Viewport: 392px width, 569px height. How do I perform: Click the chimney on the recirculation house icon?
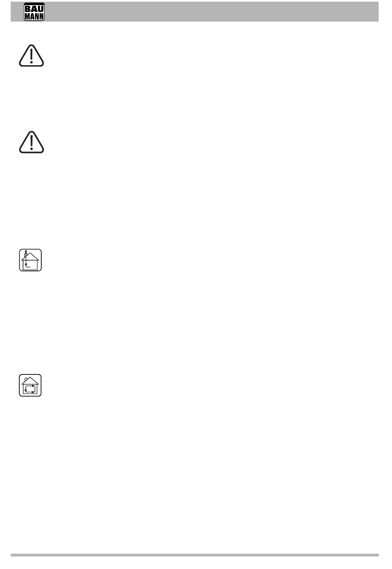(x=26, y=379)
